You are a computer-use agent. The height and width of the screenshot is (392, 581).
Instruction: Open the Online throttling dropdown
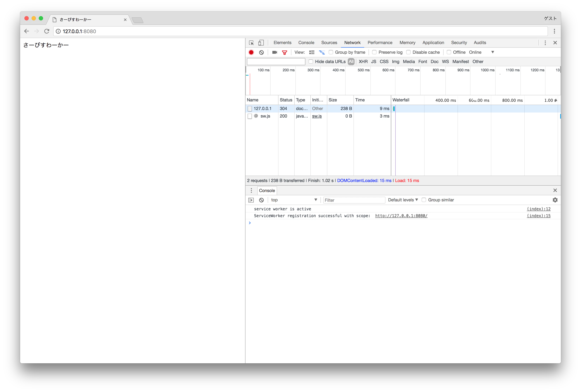[481, 52]
